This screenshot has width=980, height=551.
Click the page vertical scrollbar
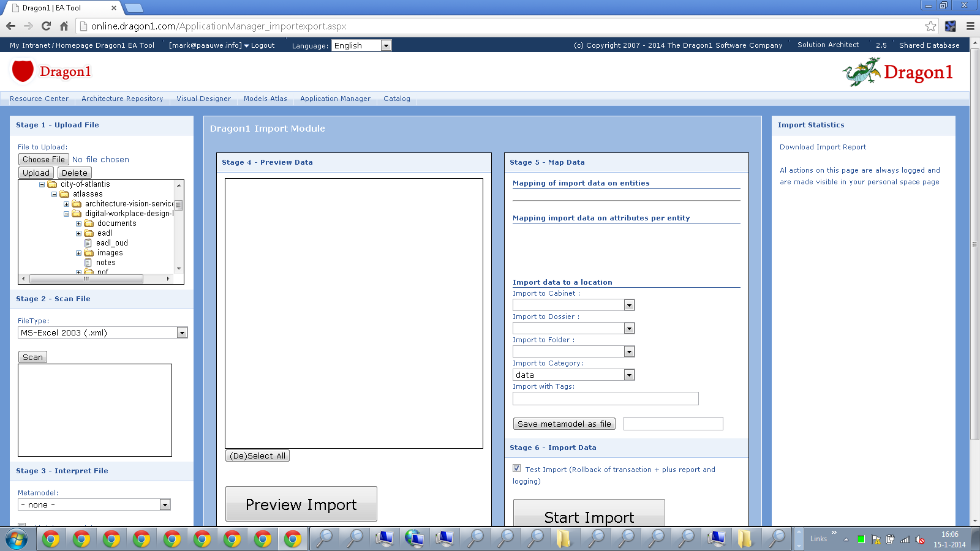(975, 244)
